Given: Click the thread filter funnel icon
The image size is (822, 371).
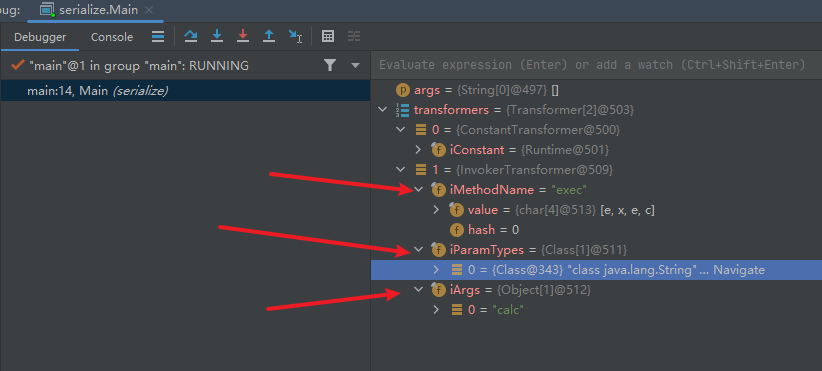Looking at the screenshot, I should click(330, 65).
